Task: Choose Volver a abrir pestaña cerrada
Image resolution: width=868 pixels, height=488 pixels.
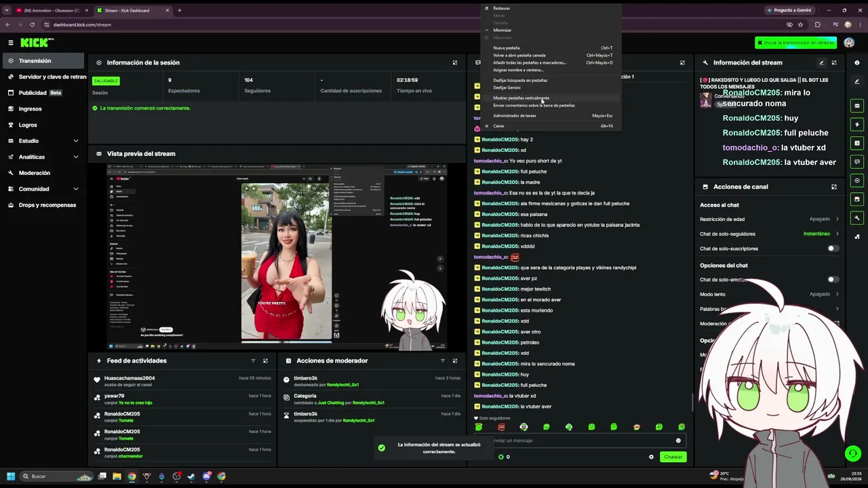Action: (x=551, y=56)
